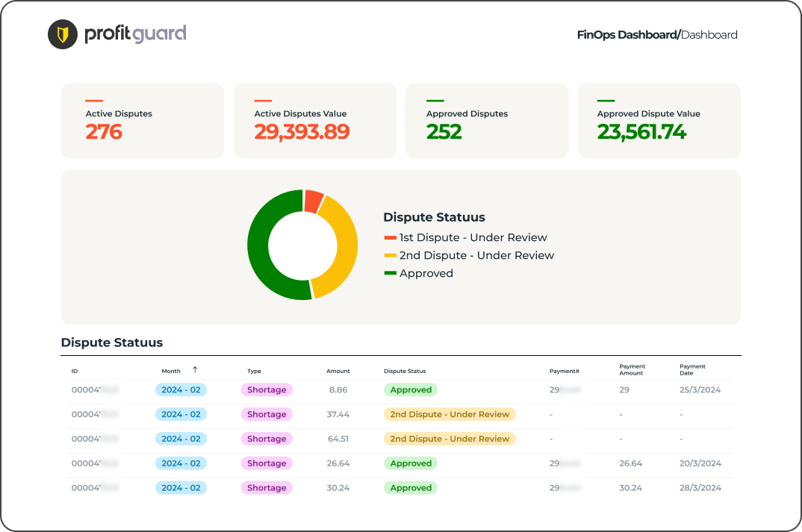Click Shortage tag in the 64.51 row
Viewport: 802px width, 532px height.
pyautogui.click(x=267, y=439)
